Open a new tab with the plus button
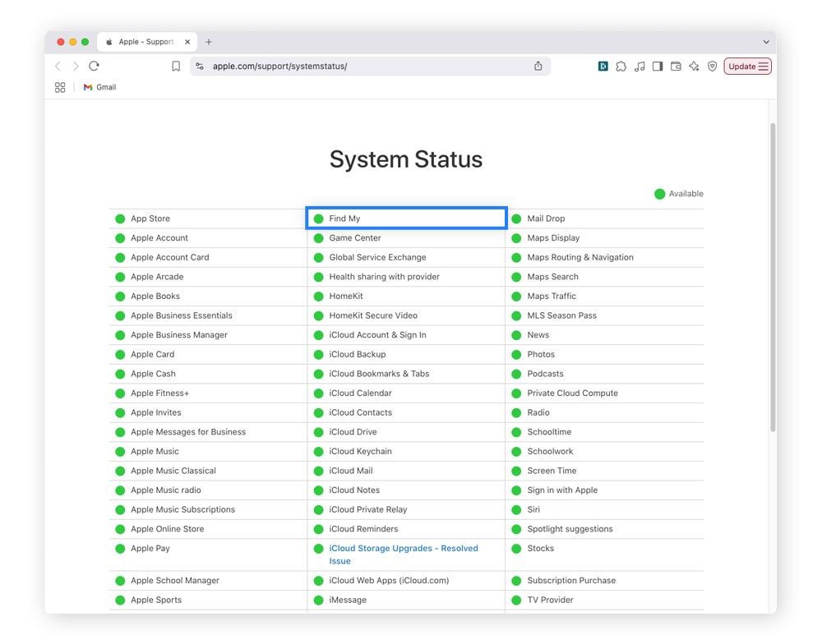Image resolution: width=822 pixels, height=644 pixels. [x=209, y=42]
